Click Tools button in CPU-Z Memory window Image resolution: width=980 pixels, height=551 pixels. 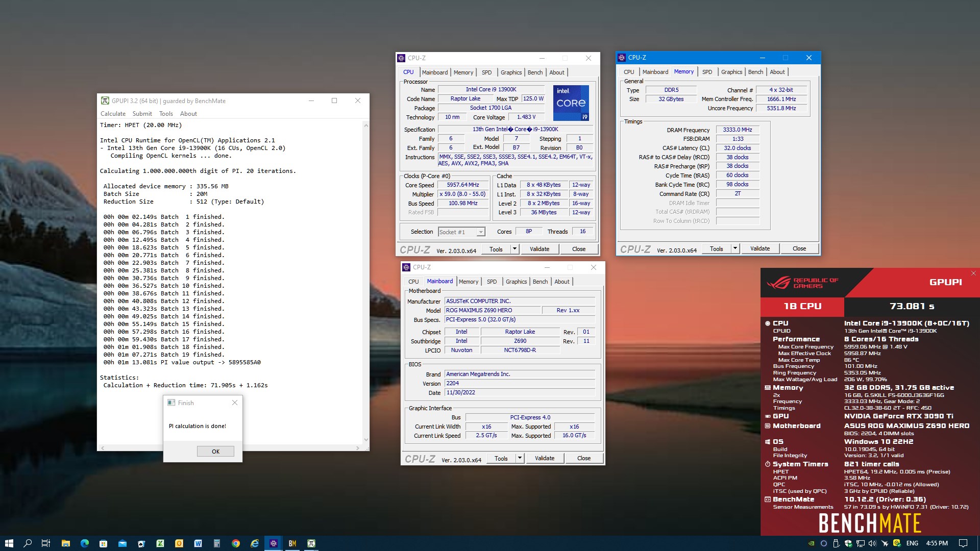point(716,248)
